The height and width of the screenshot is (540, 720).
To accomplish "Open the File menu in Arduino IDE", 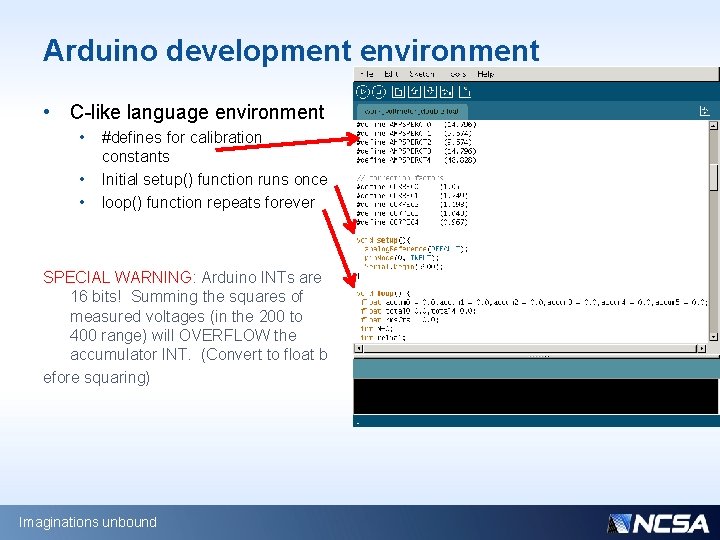I will (367, 73).
